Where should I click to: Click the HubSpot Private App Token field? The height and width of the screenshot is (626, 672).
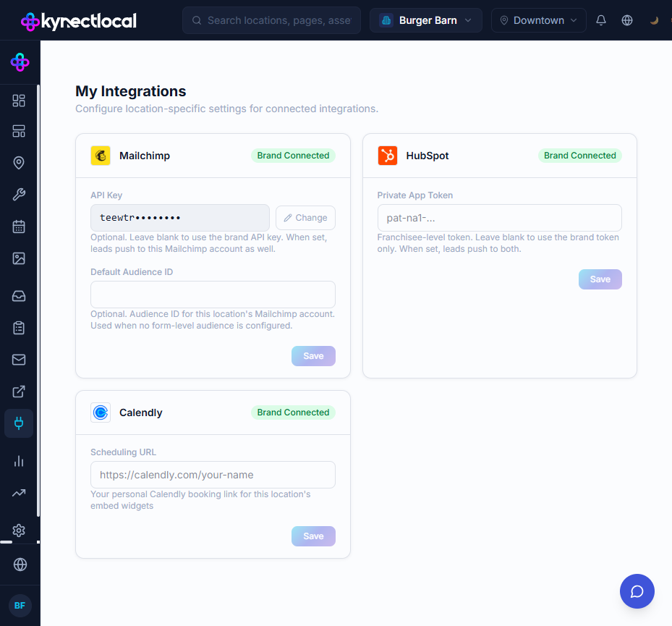point(500,218)
